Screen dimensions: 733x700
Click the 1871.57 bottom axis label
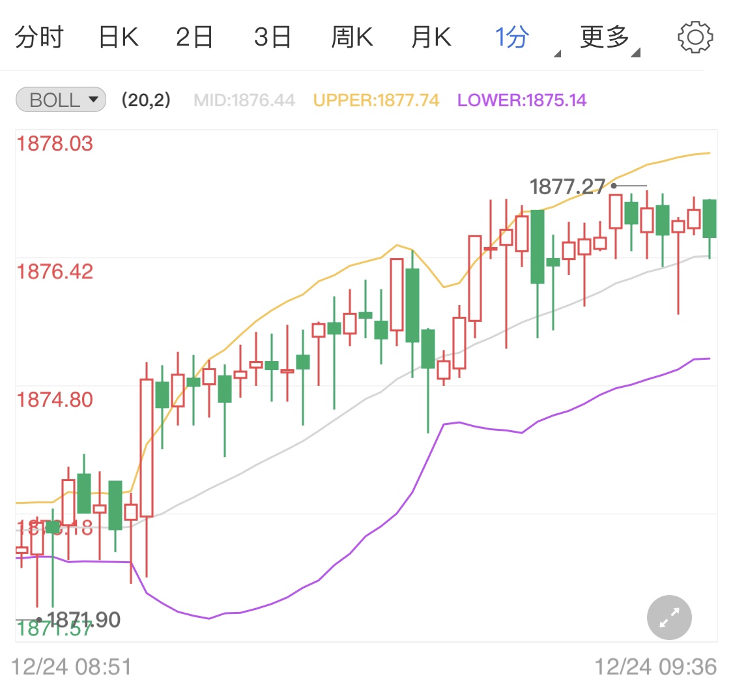click(x=54, y=629)
